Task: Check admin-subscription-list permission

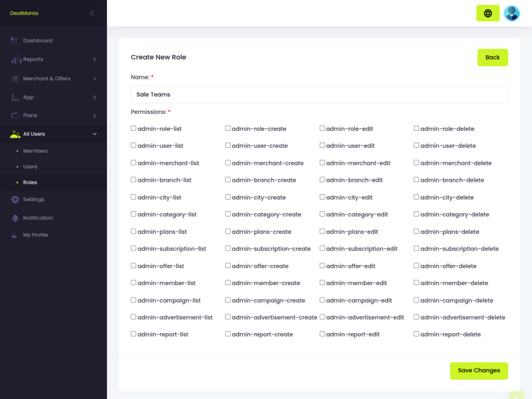Action: [134, 248]
